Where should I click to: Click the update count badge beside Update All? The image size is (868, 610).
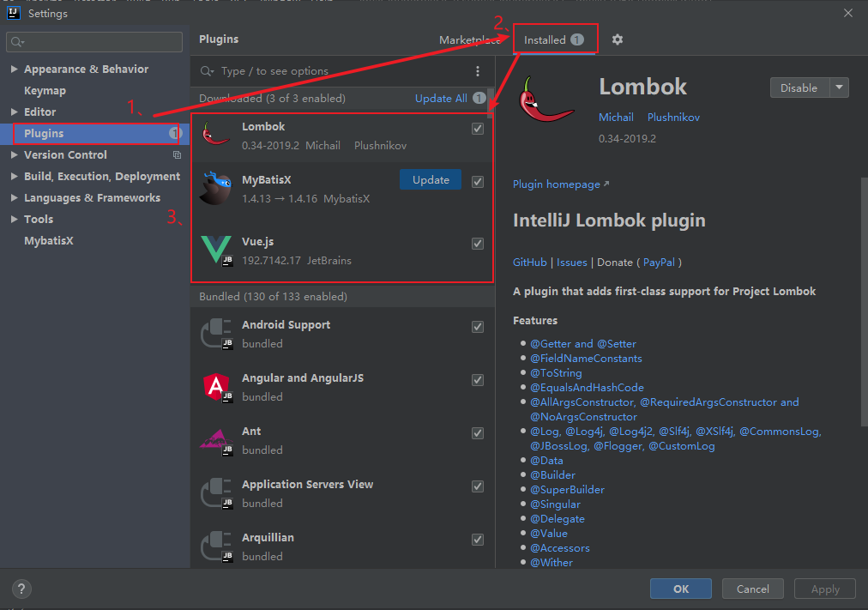[x=479, y=98]
